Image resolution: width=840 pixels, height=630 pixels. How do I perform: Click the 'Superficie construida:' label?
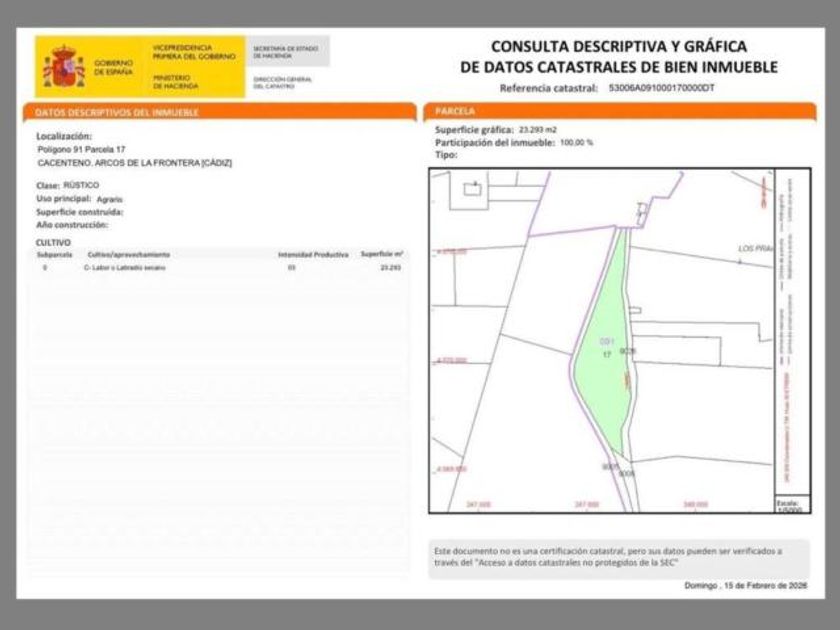pyautogui.click(x=80, y=212)
